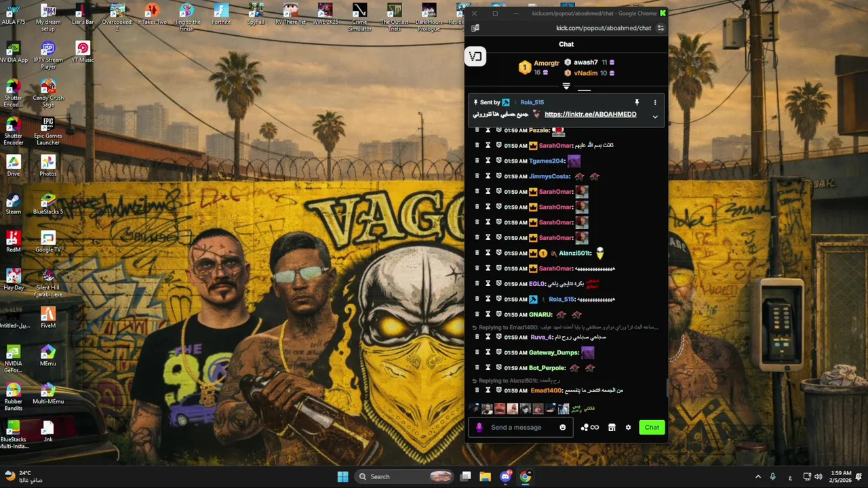The image size is (868, 488).
Task: Open the BlueStacks 5 desktop shortcut
Action: pyautogui.click(x=47, y=204)
